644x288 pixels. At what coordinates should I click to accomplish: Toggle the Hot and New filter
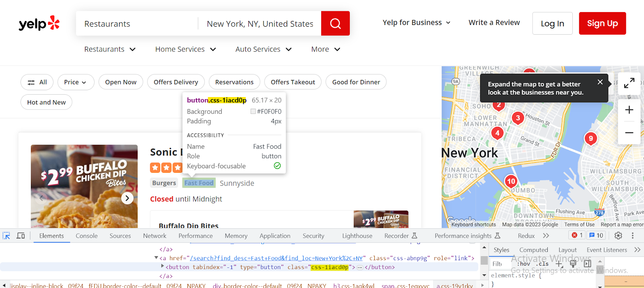pos(46,102)
